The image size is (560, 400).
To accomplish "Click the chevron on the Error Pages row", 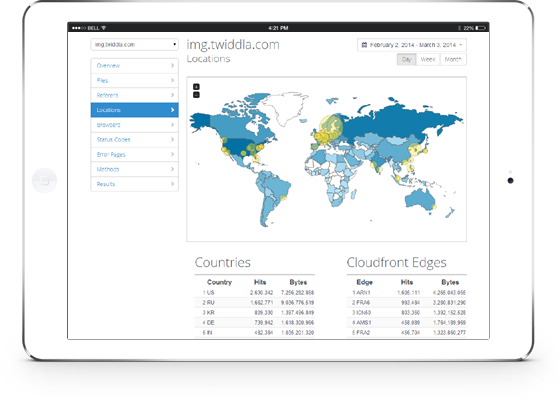I will click(x=172, y=154).
